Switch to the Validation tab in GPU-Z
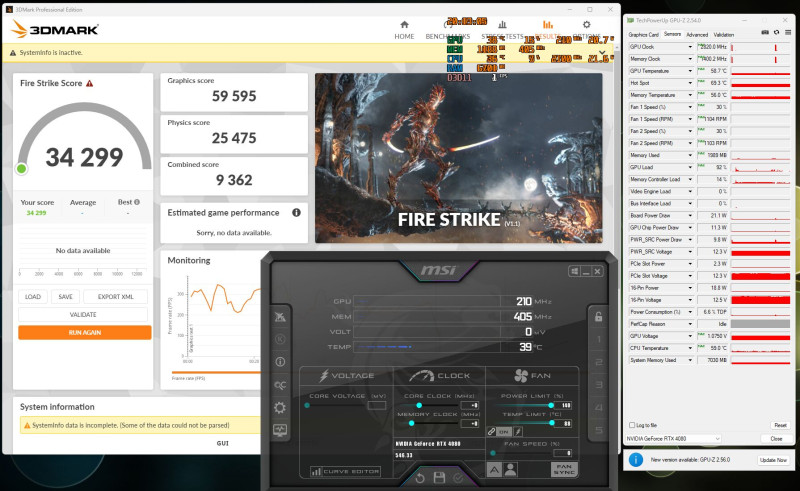This screenshot has width=800, height=491. click(x=723, y=35)
